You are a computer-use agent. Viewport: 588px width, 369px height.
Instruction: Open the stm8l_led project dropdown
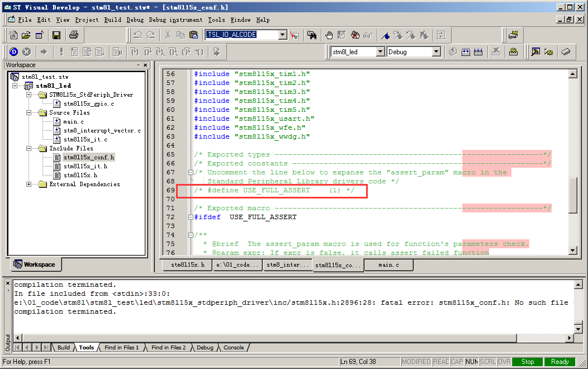point(380,52)
